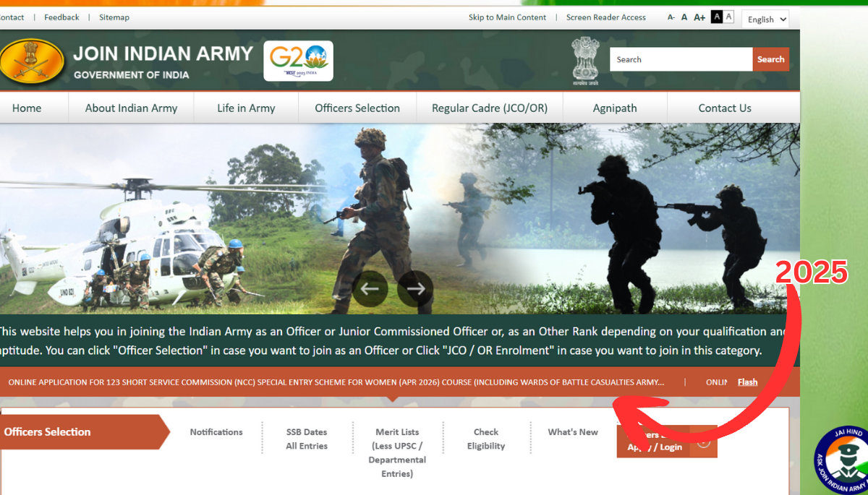The height and width of the screenshot is (495, 868).
Task: Open the Notifications link
Action: point(216,432)
